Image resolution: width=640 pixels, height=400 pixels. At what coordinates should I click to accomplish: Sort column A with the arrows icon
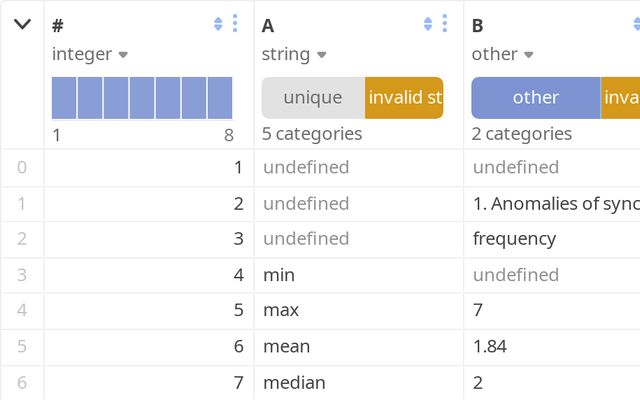coord(429,24)
